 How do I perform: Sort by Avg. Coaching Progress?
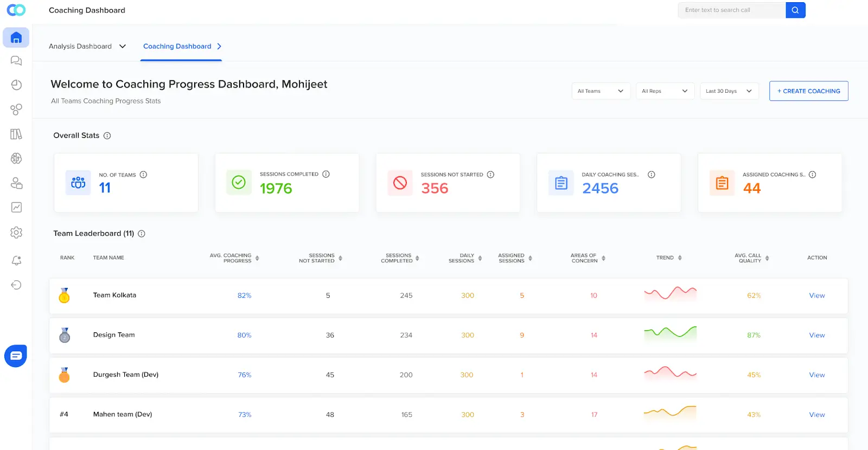[x=257, y=258]
